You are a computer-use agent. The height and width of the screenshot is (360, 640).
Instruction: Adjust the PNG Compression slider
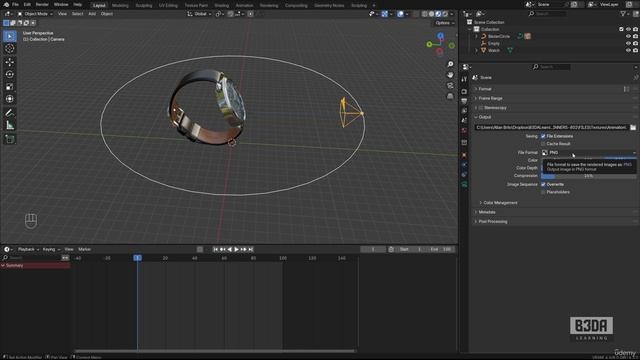point(589,176)
